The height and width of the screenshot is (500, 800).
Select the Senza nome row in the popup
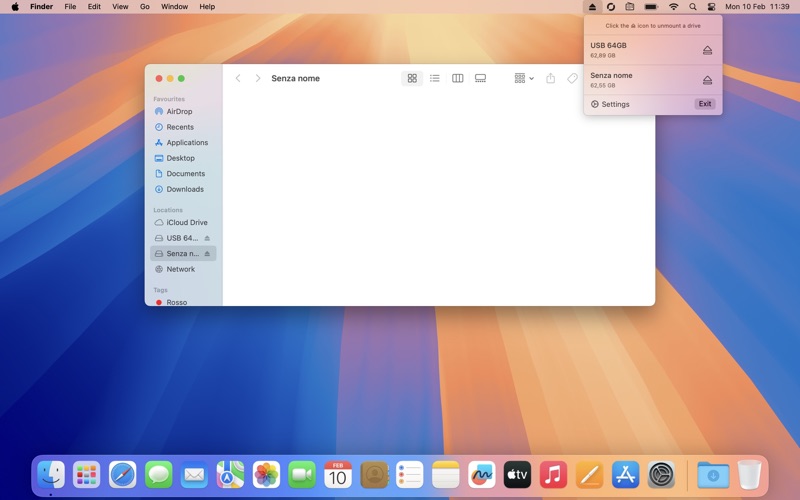(653, 80)
